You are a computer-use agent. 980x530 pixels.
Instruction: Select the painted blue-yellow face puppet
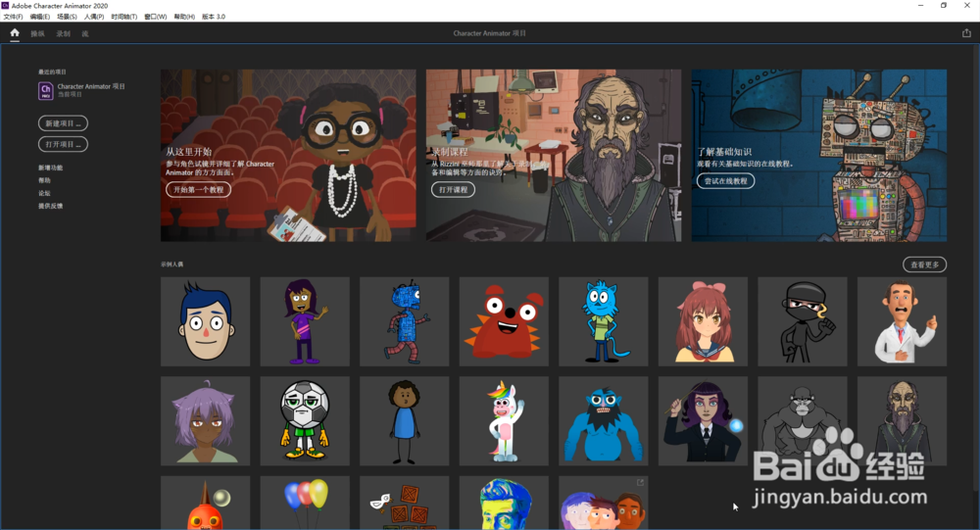click(x=504, y=504)
